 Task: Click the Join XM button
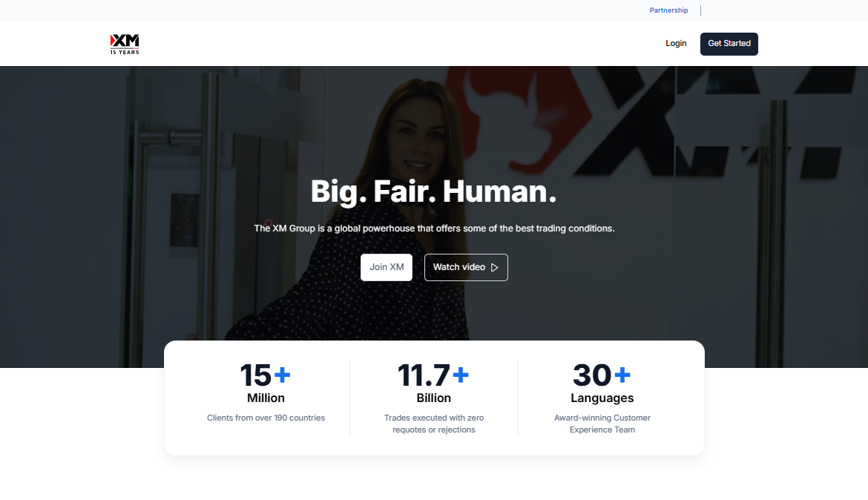[387, 268]
